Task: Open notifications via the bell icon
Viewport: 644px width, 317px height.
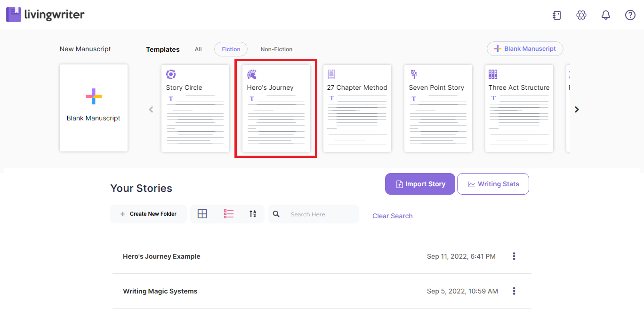Action: coord(605,15)
